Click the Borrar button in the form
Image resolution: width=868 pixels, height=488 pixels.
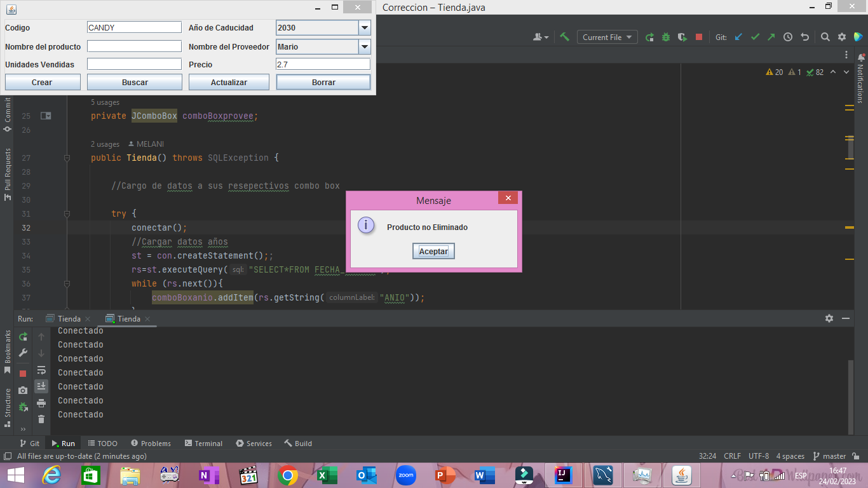(x=323, y=82)
